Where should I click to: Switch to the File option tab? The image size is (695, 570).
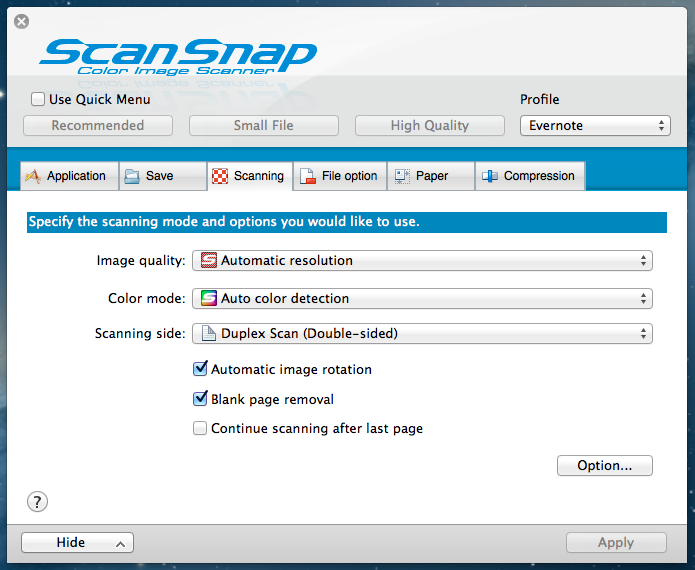340,176
